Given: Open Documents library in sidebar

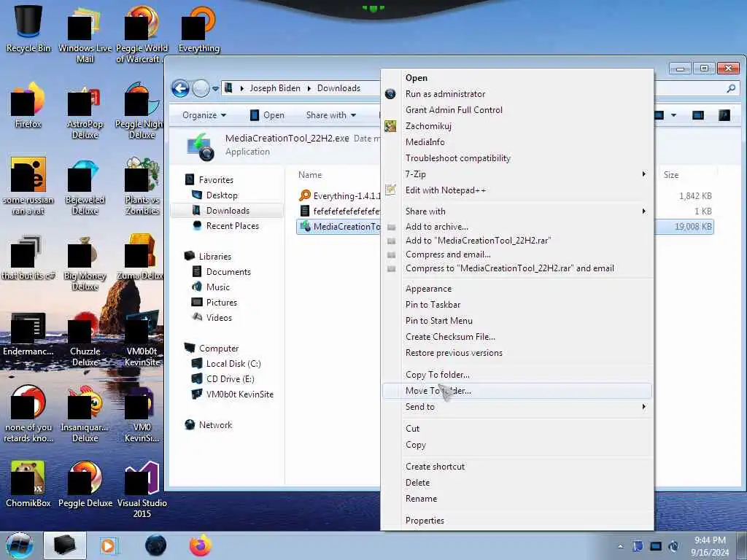Looking at the screenshot, I should pos(222,272).
